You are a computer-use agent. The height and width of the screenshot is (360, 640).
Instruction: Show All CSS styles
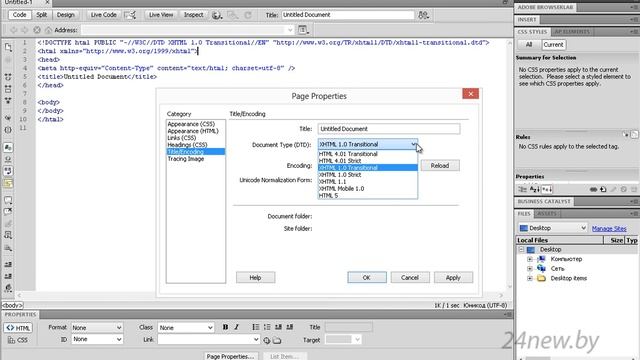pos(529,44)
